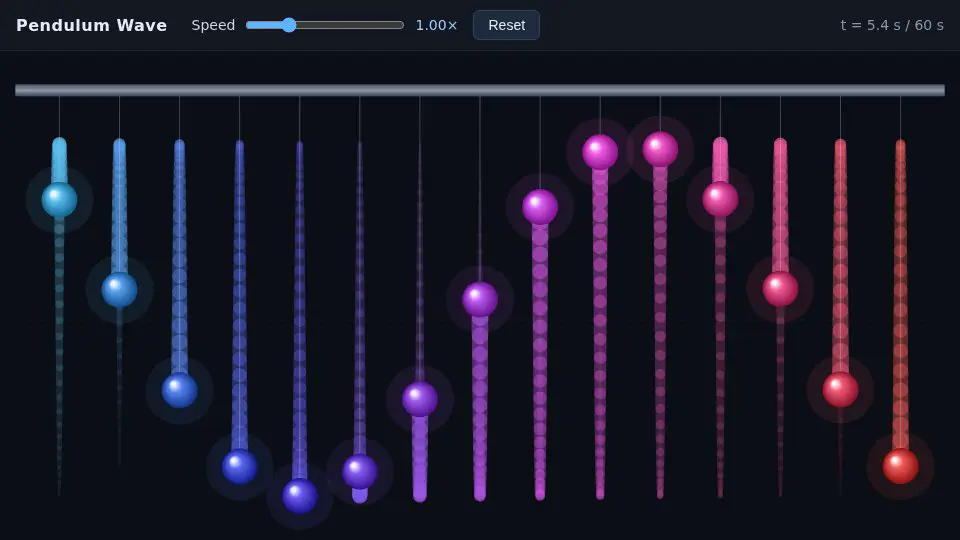This screenshot has width=960, height=540.
Task: Click the Pendulum Wave title
Action: pyautogui.click(x=92, y=25)
